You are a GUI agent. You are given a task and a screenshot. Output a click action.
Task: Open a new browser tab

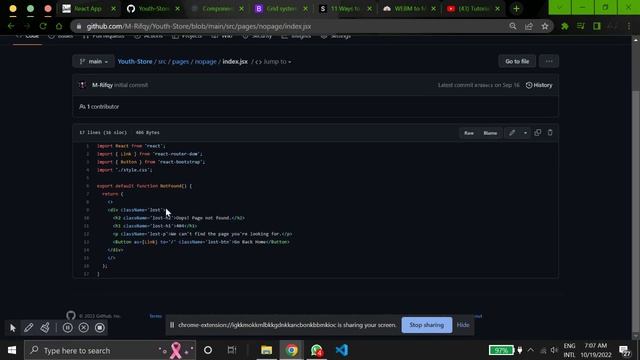tap(516, 9)
